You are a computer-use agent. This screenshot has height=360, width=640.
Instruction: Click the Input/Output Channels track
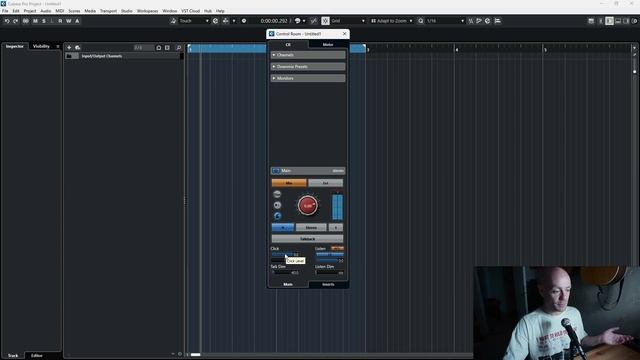point(124,56)
